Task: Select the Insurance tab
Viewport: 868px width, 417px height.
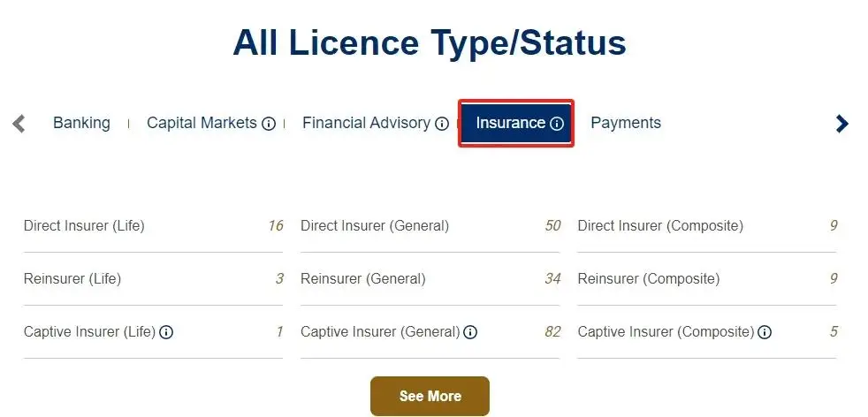Action: click(510, 123)
